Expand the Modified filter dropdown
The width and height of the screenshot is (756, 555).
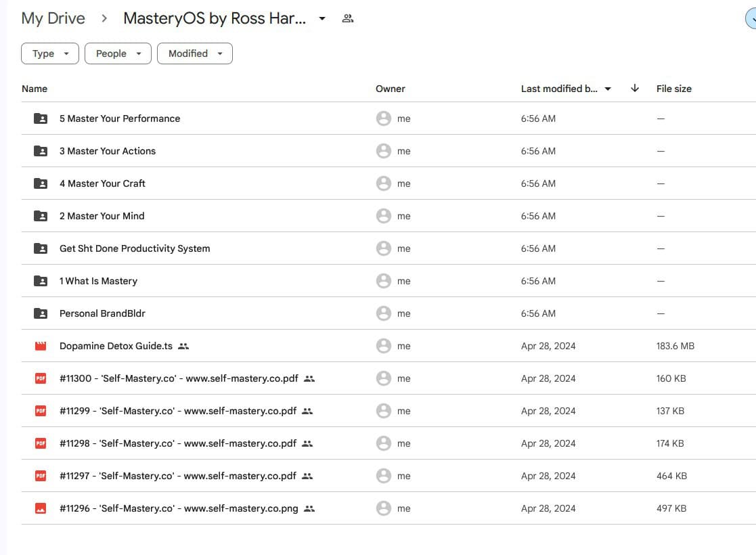(195, 53)
